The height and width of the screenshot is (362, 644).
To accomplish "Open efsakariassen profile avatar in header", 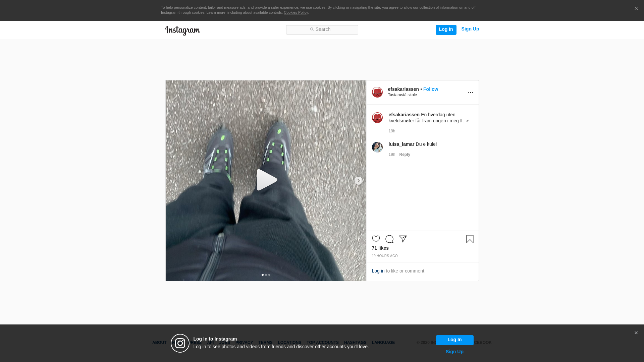I will tap(377, 92).
